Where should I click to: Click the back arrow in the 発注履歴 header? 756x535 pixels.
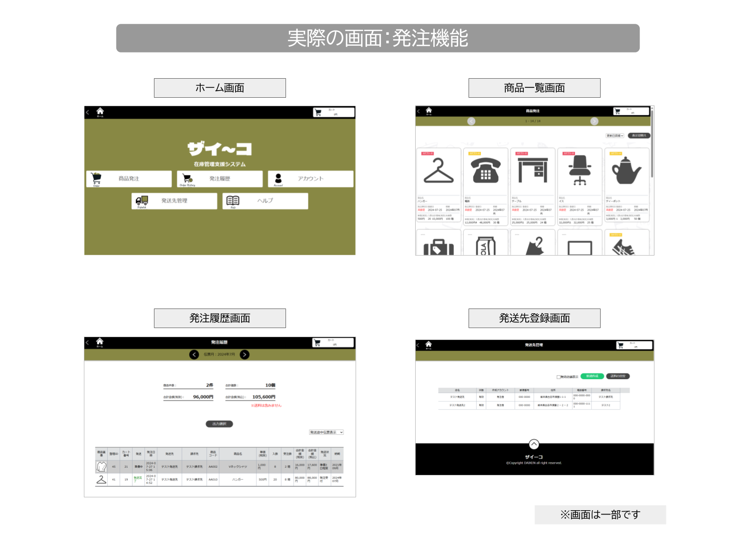(87, 342)
